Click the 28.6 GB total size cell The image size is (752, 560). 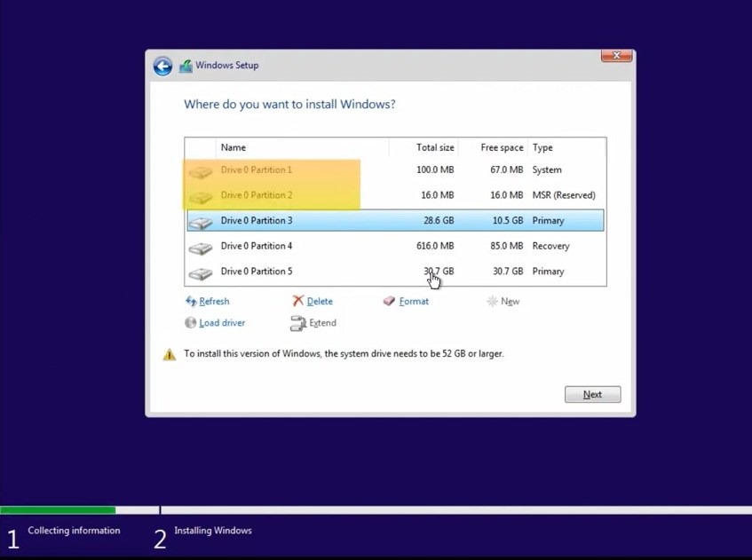tap(439, 221)
